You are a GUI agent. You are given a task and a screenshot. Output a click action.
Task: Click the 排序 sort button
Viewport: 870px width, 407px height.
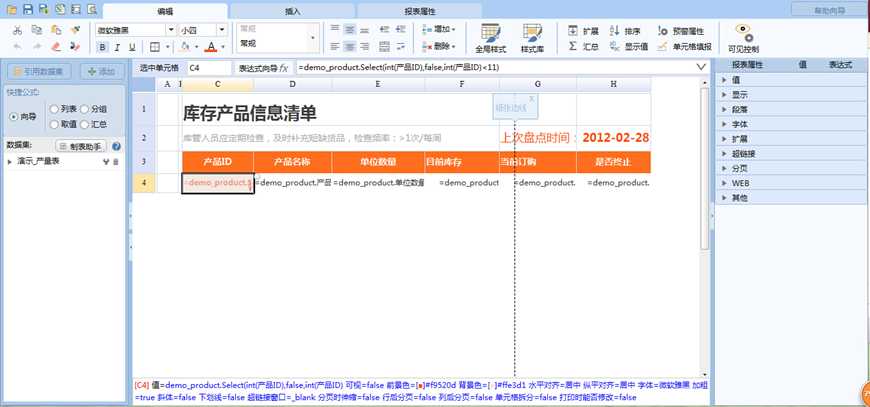pyautogui.click(x=625, y=31)
